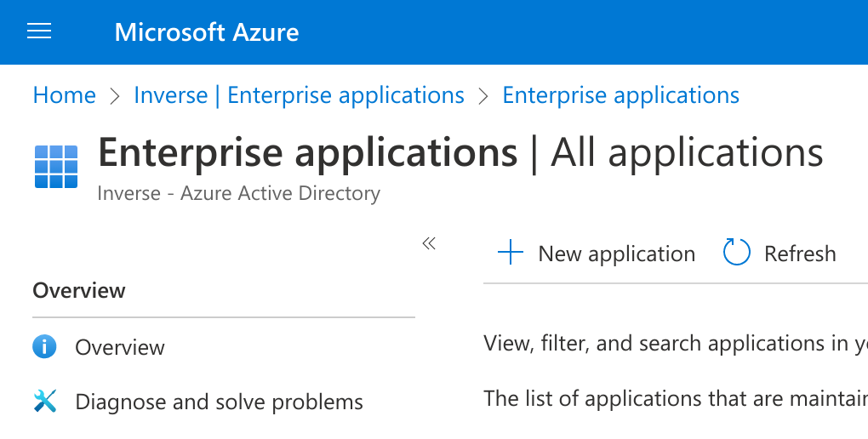Open the Inverse | Enterprise applications breadcrumb

299,95
